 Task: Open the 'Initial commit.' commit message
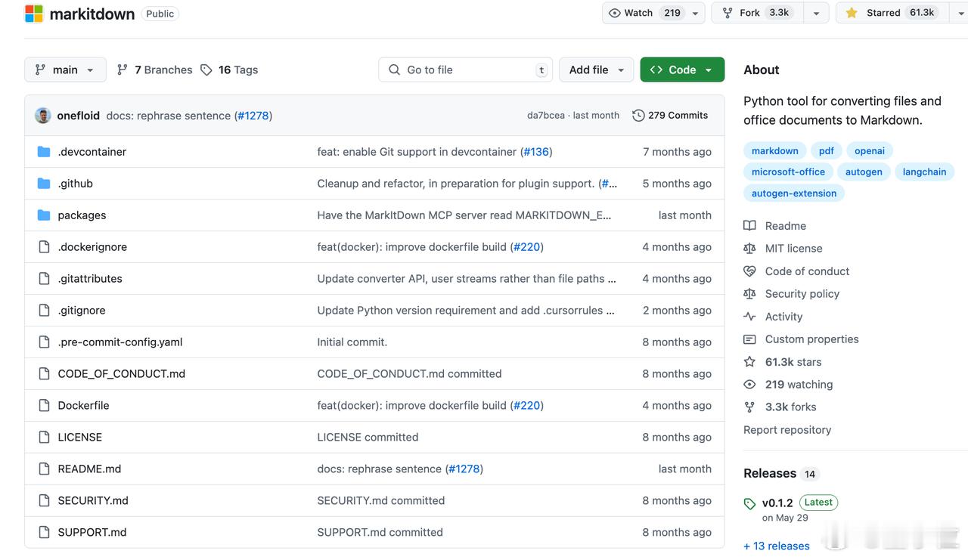(x=352, y=342)
